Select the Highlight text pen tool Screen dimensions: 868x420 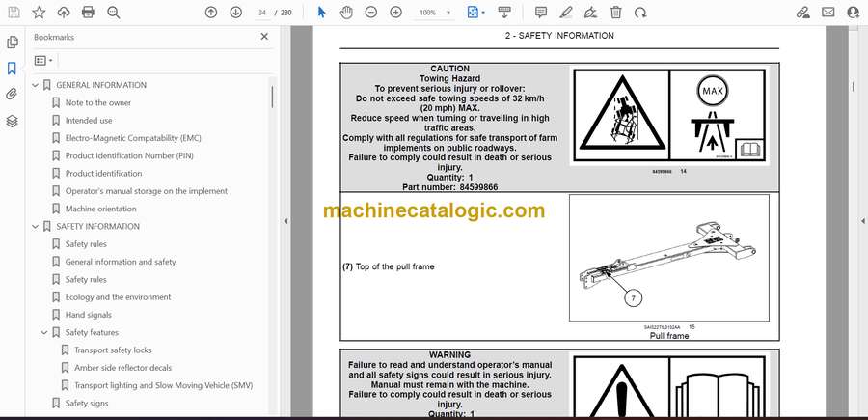pyautogui.click(x=566, y=13)
